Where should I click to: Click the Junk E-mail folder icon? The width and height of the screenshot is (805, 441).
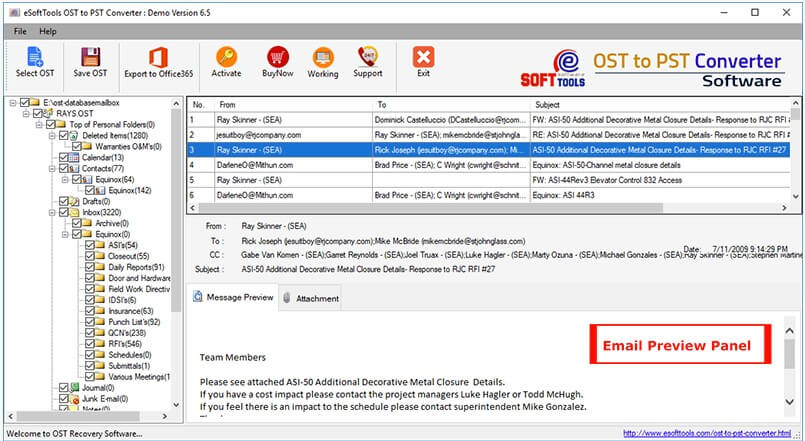pos(74,399)
